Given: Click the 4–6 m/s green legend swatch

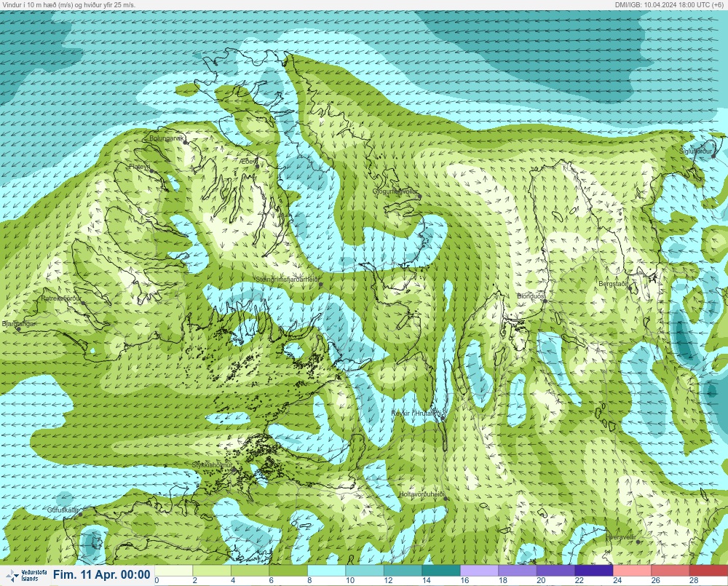Looking at the screenshot, I should tap(250, 570).
